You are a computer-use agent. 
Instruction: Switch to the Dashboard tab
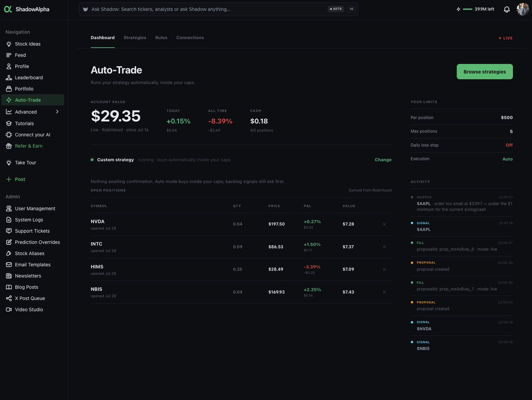tap(102, 38)
